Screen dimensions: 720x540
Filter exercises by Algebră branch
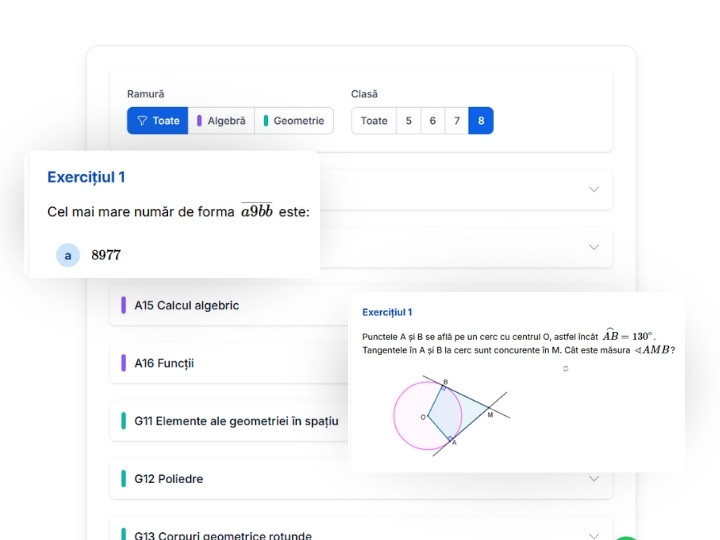(x=221, y=121)
